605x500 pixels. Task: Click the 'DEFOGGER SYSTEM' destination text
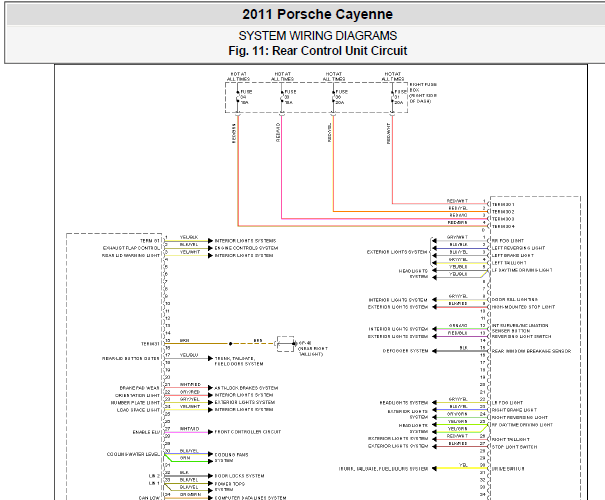pyautogui.click(x=406, y=351)
